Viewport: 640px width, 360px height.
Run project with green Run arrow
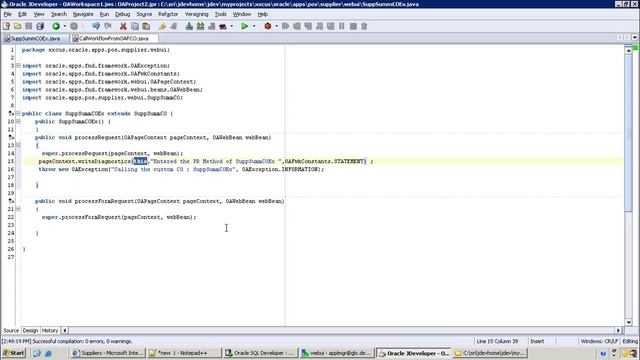click(x=244, y=26)
